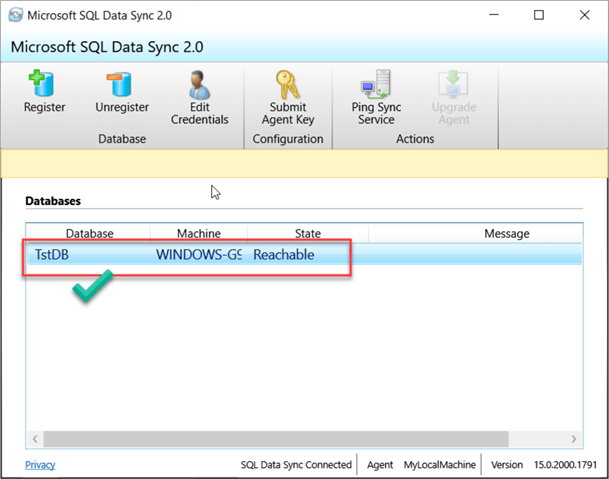
Task: Click the greyed-out Upgrade Agent icon
Action: 454,84
